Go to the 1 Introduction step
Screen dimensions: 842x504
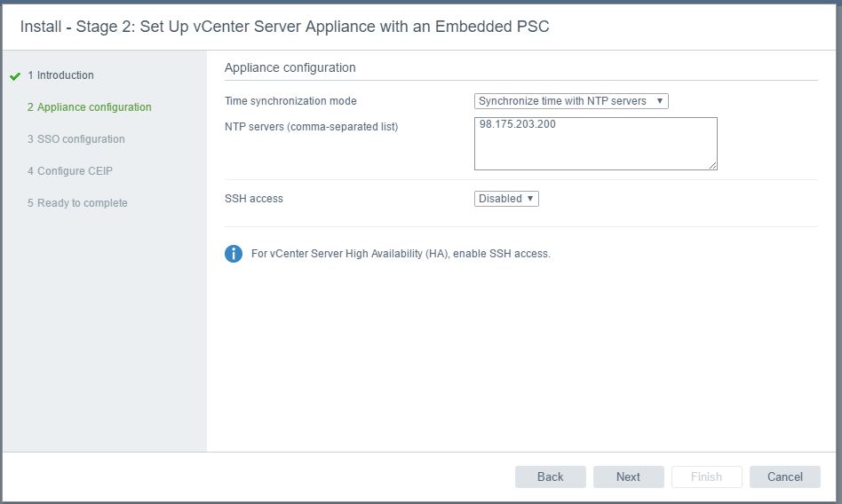(x=60, y=75)
